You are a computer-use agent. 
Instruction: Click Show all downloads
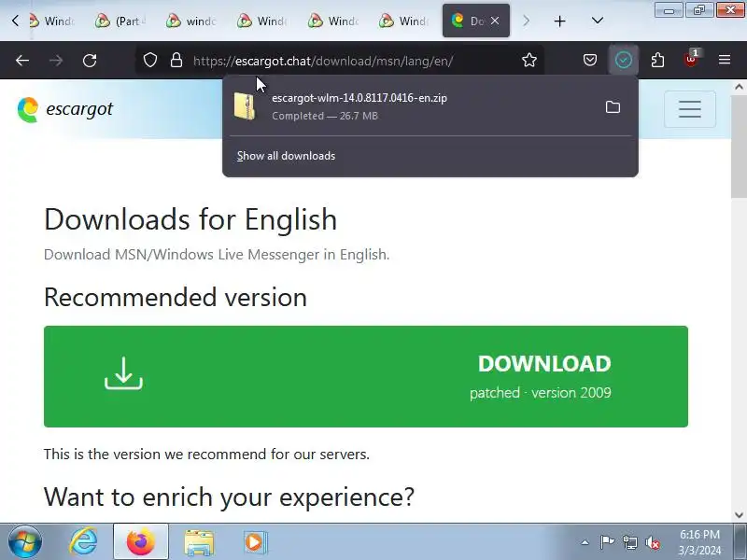pos(286,156)
